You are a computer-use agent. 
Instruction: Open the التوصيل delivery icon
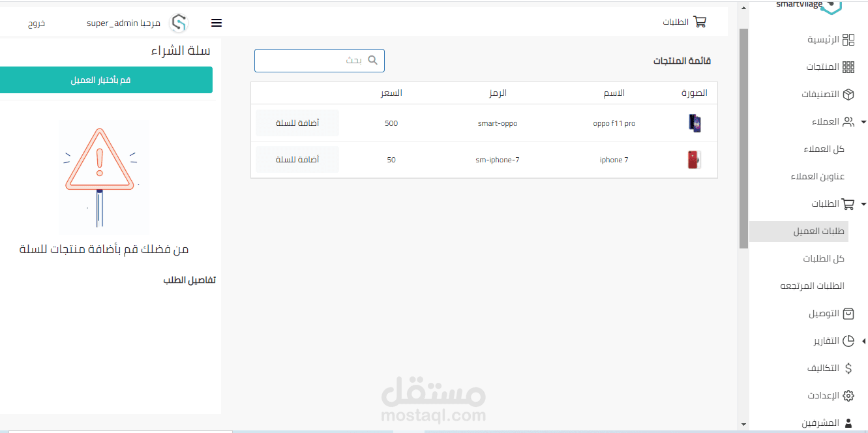pos(847,314)
